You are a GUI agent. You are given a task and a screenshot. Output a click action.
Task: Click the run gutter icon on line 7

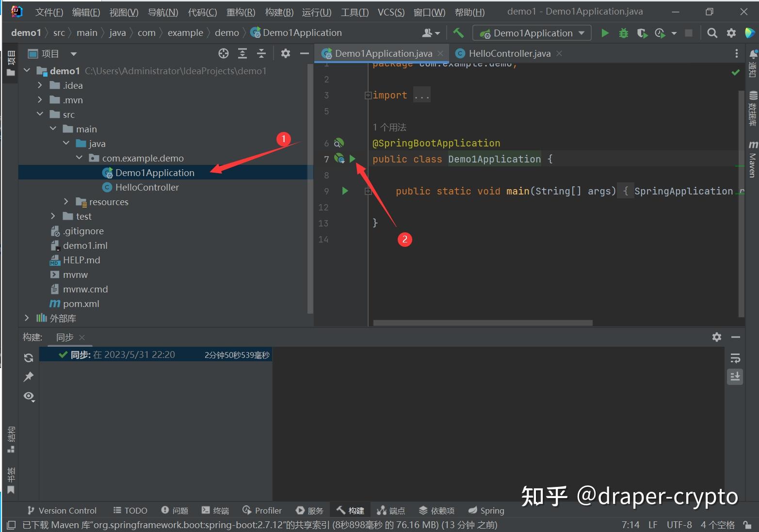[x=353, y=159]
